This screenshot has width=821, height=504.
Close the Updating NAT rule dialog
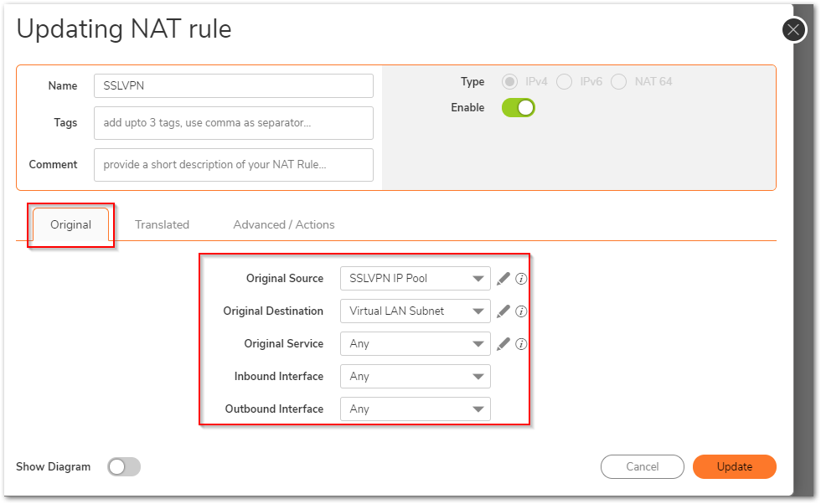click(794, 30)
